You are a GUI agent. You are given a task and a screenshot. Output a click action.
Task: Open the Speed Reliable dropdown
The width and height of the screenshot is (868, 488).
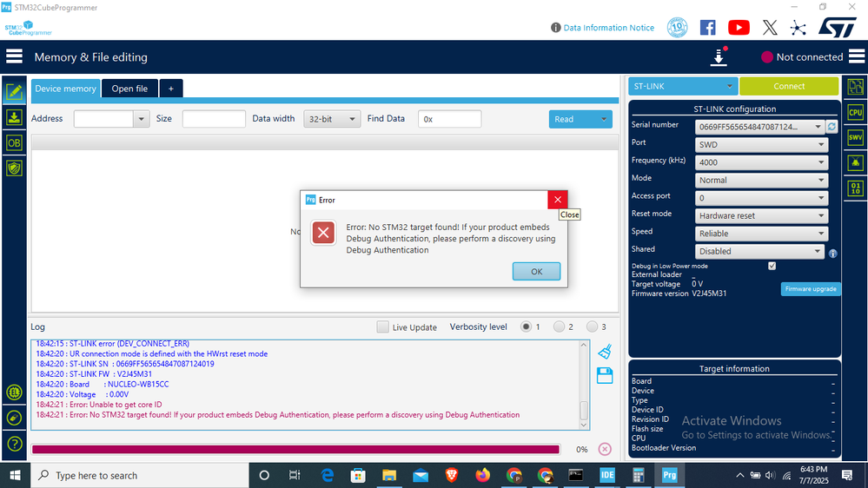(x=761, y=233)
